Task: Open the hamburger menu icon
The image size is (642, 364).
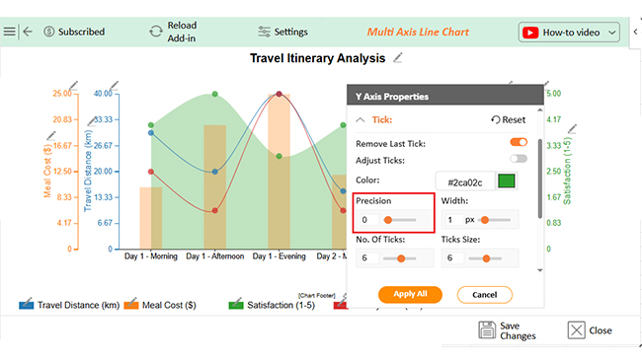Action: [x=10, y=32]
